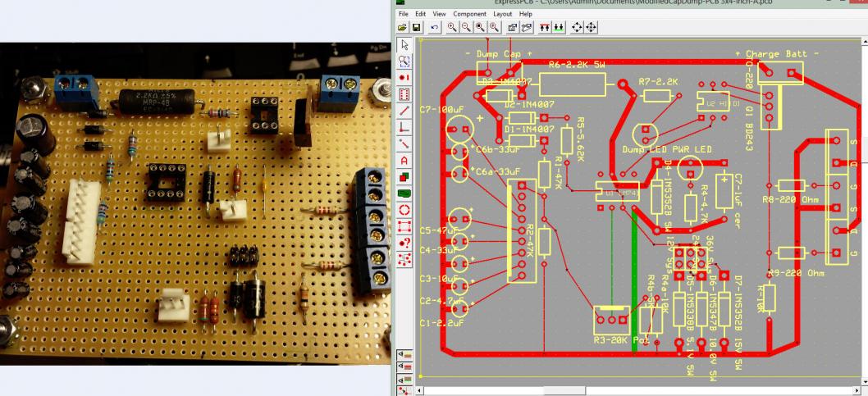Image resolution: width=868 pixels, height=396 pixels.
Task: Click the 'R4-4.7K' resistor label
Action: 704,204
